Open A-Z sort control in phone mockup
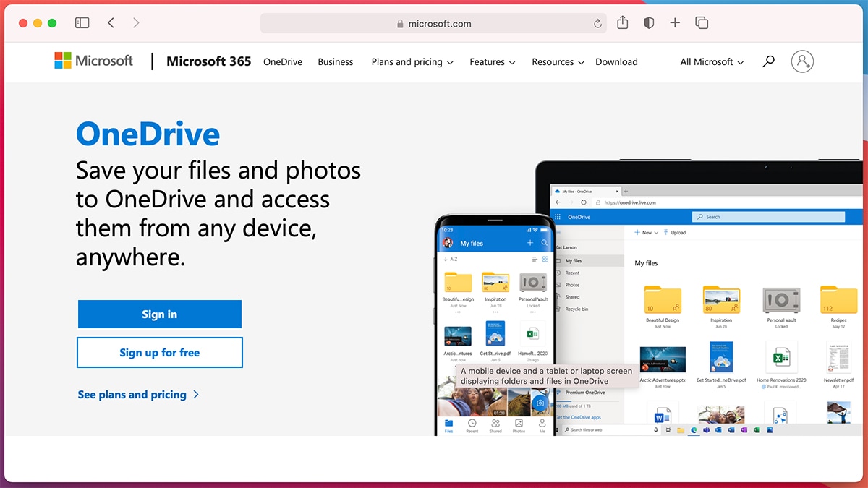This screenshot has width=868, height=488. [x=450, y=259]
